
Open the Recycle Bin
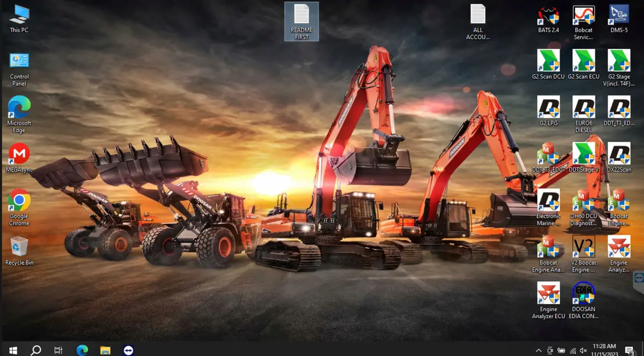(x=19, y=251)
